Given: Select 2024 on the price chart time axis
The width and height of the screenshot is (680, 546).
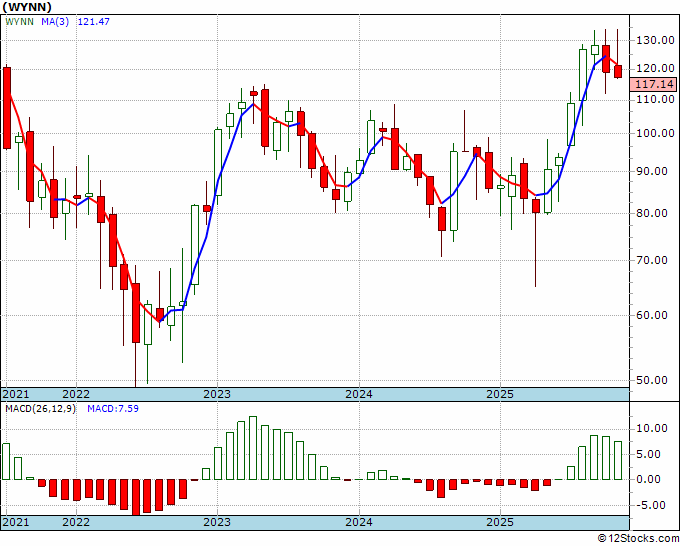Looking at the screenshot, I should pos(359,394).
